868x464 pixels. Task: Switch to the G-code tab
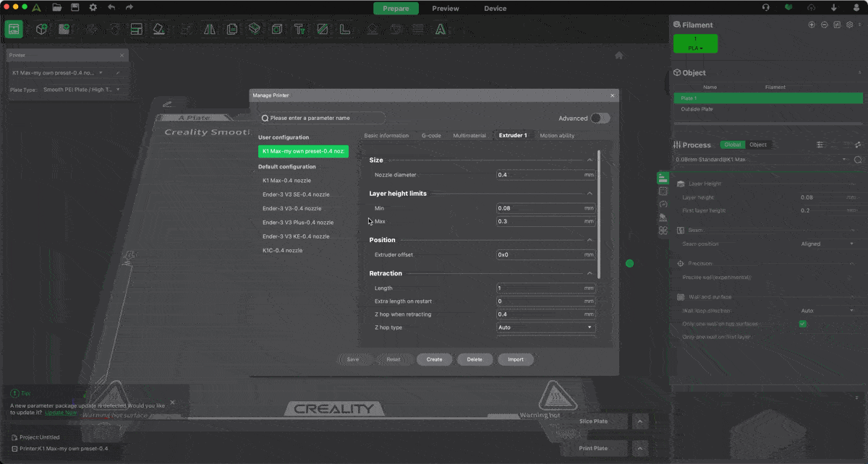point(431,135)
